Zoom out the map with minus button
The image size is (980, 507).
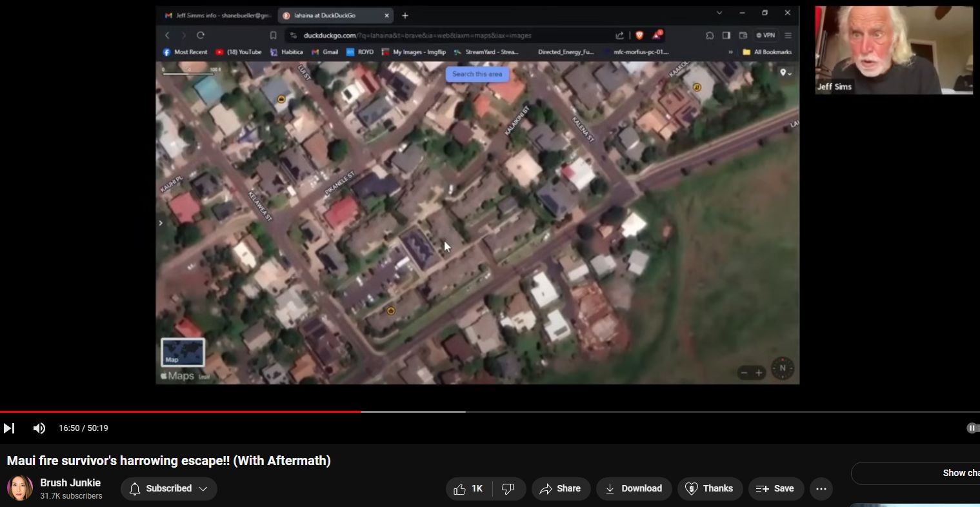[x=744, y=373]
